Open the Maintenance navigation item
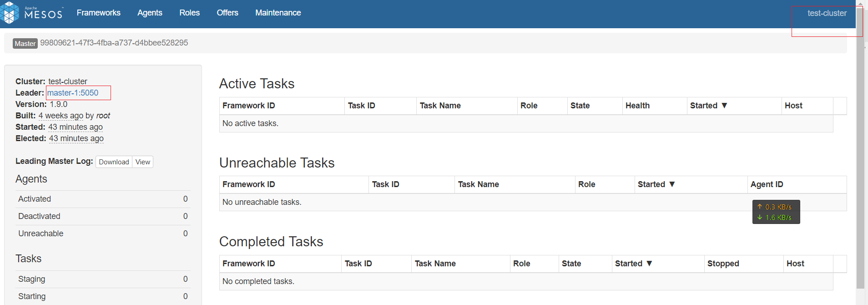This screenshot has height=305, width=868. click(x=278, y=13)
